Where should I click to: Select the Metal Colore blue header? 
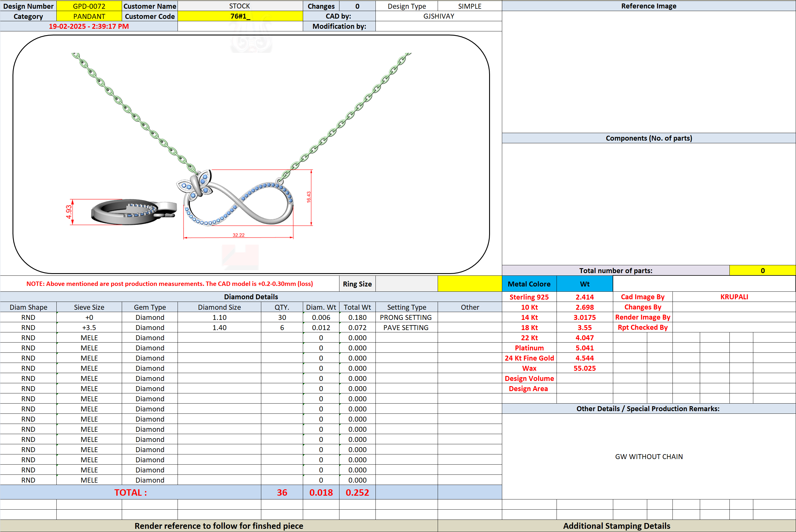[x=529, y=284]
